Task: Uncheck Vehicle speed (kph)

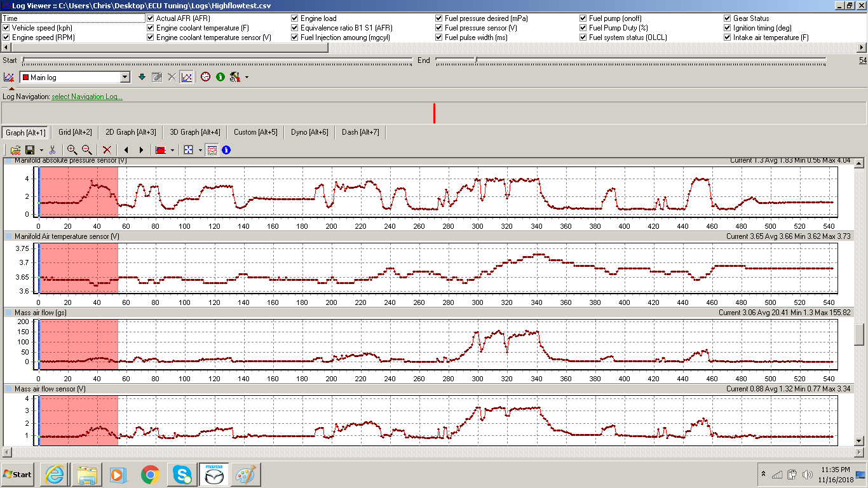Action: click(6, 28)
